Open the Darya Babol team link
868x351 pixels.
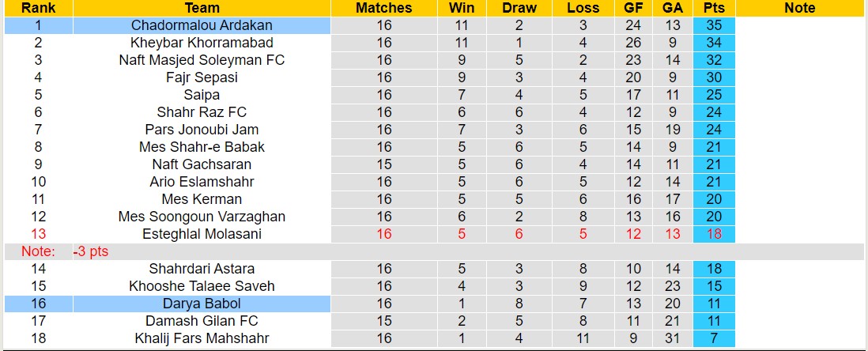[202, 304]
